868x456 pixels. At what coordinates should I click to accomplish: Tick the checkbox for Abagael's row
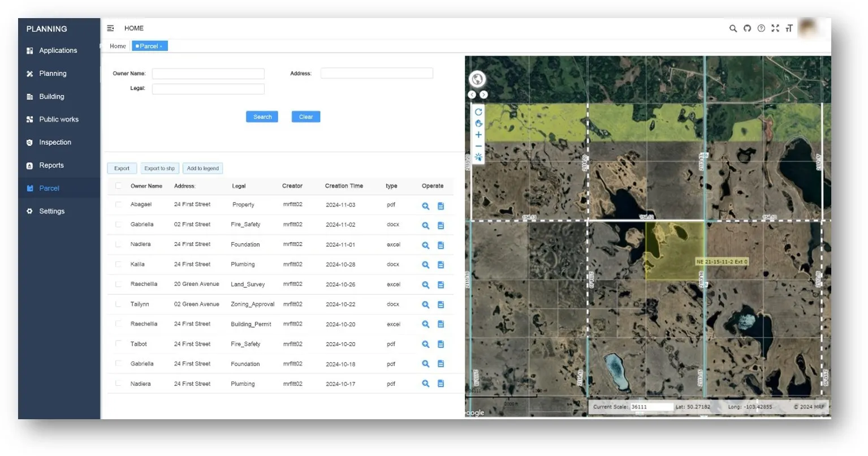coord(118,204)
